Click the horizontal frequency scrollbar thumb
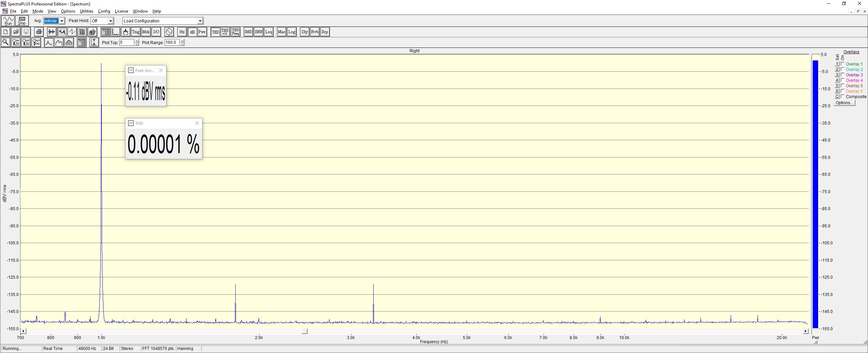This screenshot has width=868, height=353. click(304, 331)
